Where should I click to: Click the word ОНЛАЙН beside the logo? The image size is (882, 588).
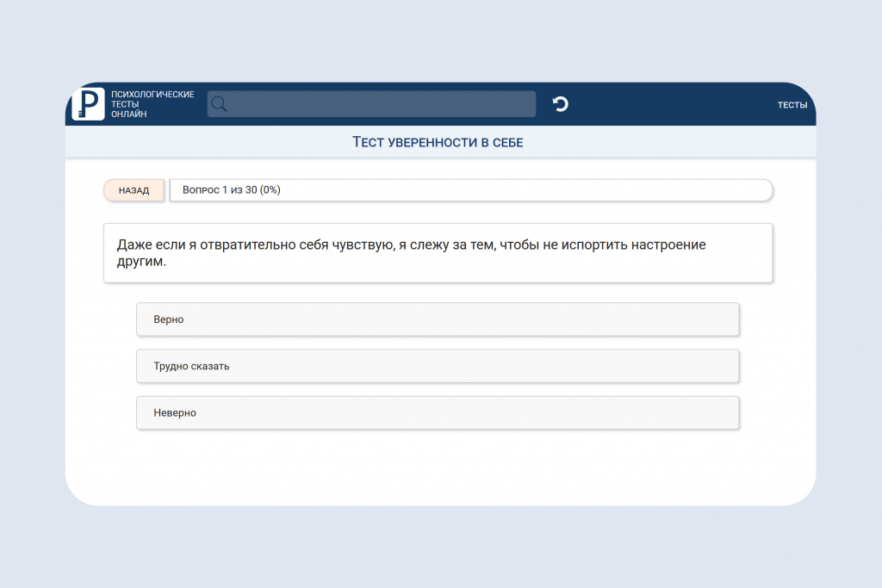[129, 115]
